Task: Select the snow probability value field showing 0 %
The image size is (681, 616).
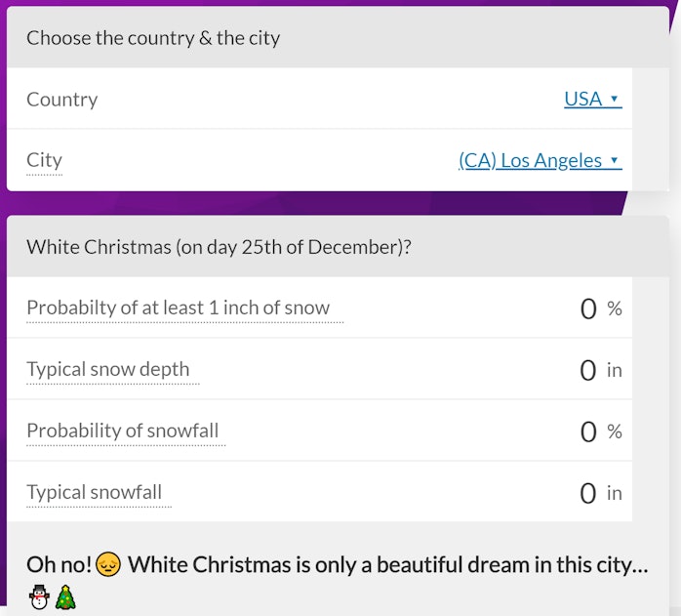Action: pos(601,309)
